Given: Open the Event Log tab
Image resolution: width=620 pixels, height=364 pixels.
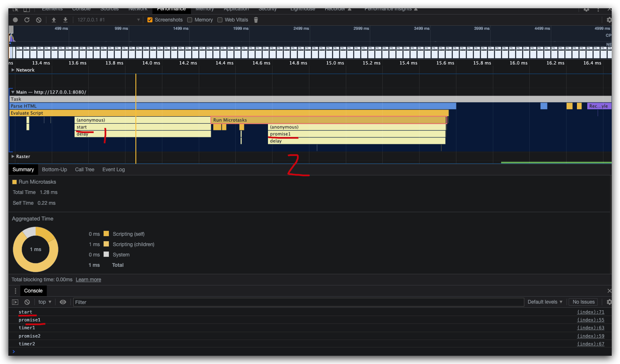Looking at the screenshot, I should [113, 170].
